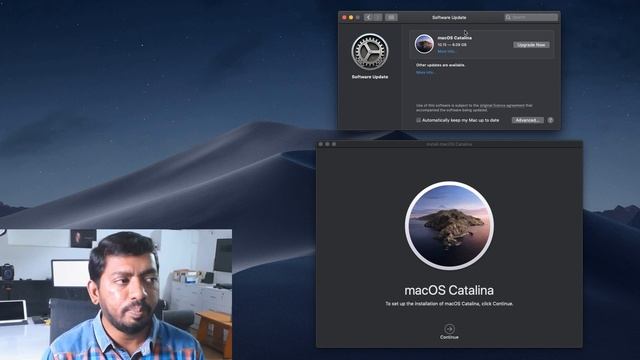This screenshot has height=360, width=640.
Task: Open More info under Other updates are available
Action: [x=424, y=72]
